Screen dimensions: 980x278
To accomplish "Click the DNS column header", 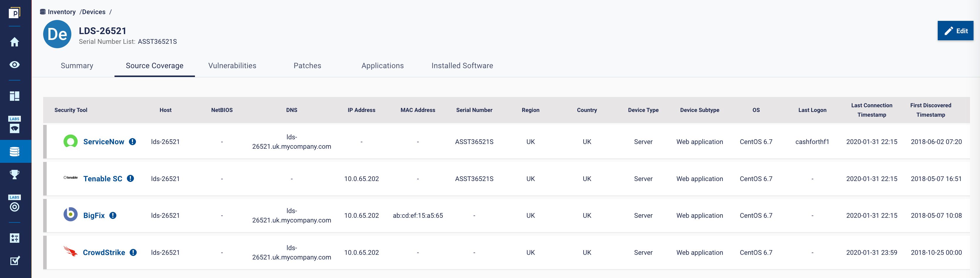I will [x=292, y=110].
